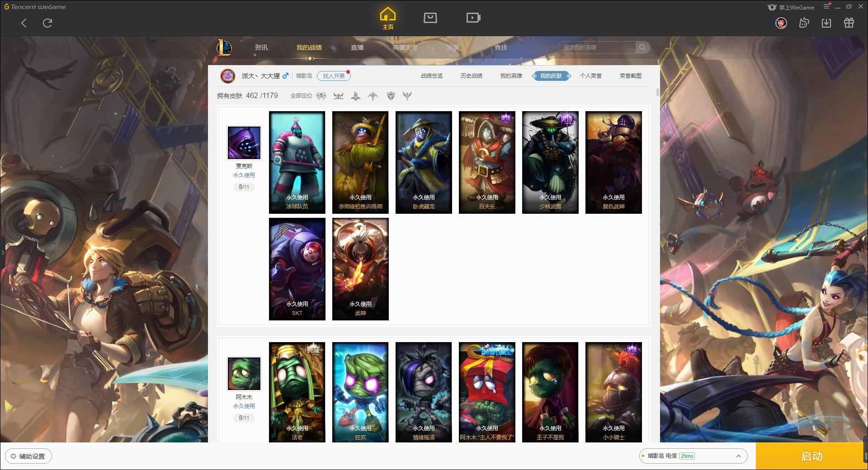Viewport: 868px width, 470px height.
Task: Open the 复仇武神 skin card
Action: coord(613,162)
